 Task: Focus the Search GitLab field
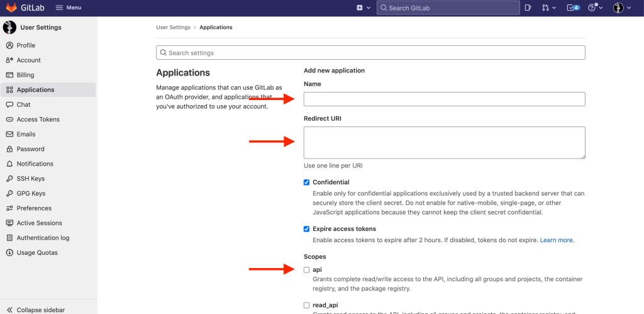(448, 8)
